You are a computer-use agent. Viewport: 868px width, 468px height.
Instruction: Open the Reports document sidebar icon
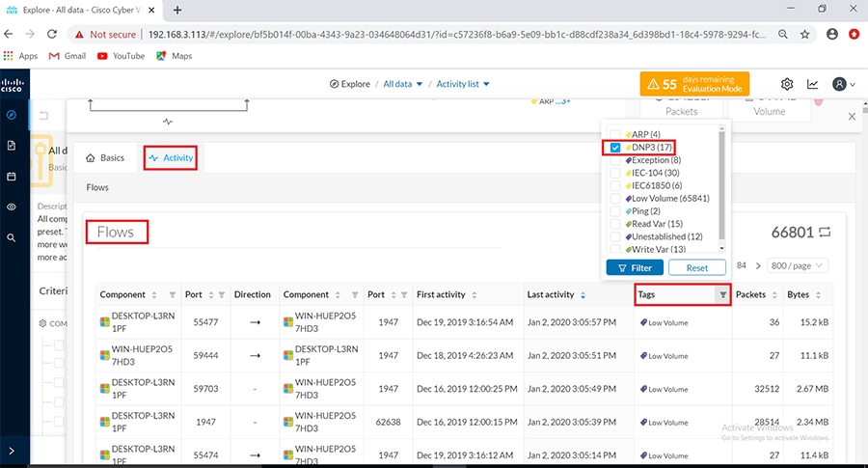click(x=11, y=145)
